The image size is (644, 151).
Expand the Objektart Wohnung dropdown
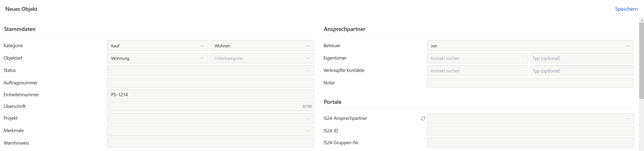point(157,58)
